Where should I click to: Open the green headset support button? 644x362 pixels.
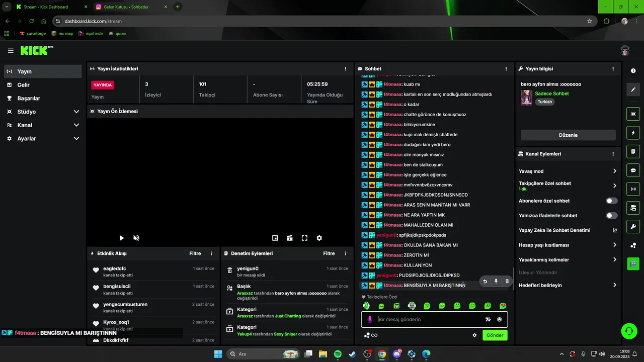pos(629,331)
